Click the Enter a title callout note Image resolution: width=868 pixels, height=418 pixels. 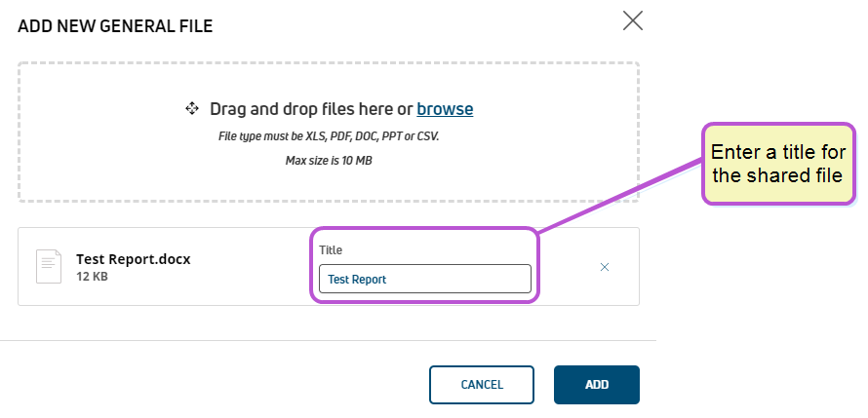click(778, 164)
